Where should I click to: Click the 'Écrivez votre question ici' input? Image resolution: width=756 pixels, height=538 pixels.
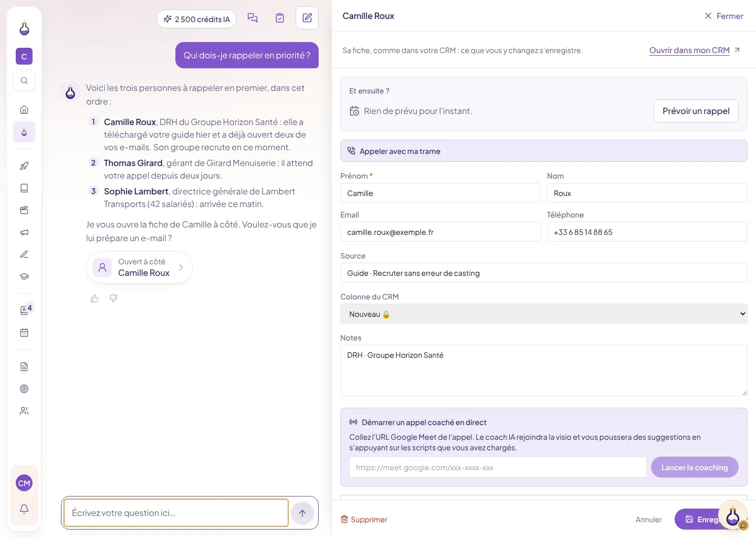tap(176, 513)
